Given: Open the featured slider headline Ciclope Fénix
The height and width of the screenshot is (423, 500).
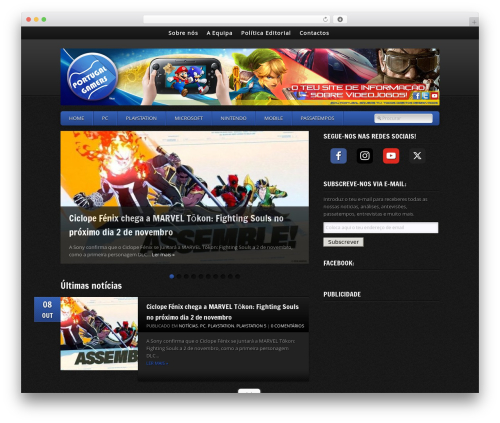Looking at the screenshot, I should (x=176, y=225).
